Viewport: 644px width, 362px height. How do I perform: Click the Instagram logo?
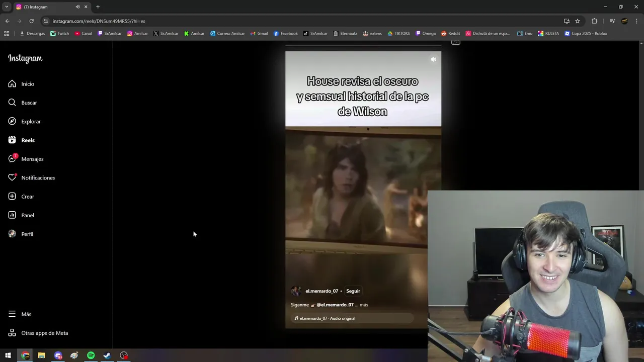[25, 58]
